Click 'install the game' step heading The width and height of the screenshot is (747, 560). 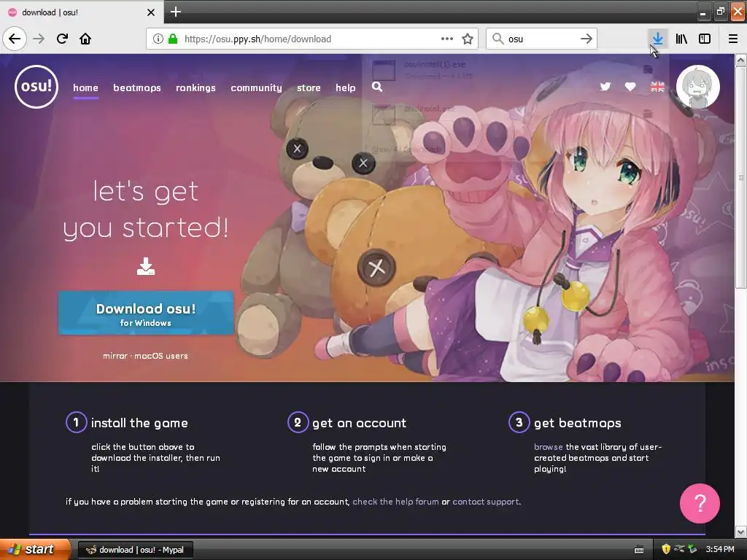pyautogui.click(x=139, y=423)
